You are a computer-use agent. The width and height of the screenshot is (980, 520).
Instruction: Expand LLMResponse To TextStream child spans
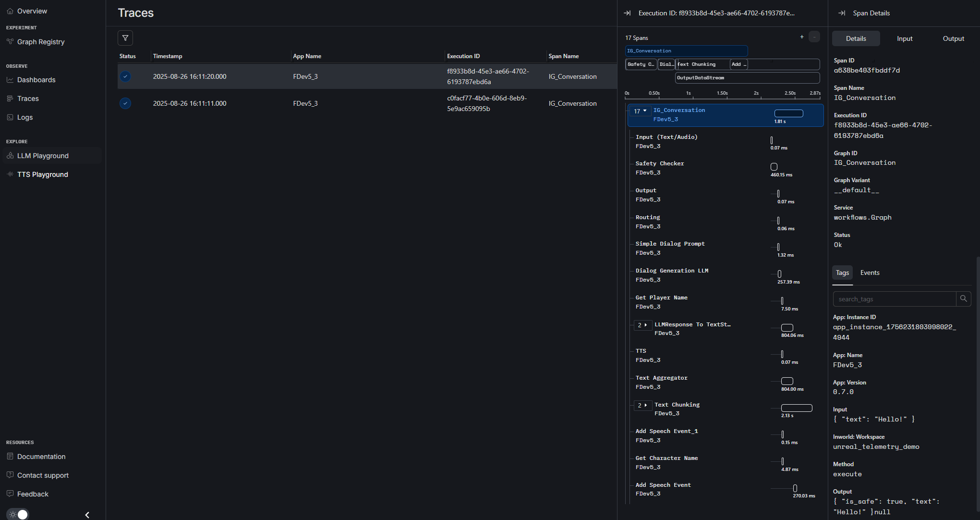tap(642, 325)
